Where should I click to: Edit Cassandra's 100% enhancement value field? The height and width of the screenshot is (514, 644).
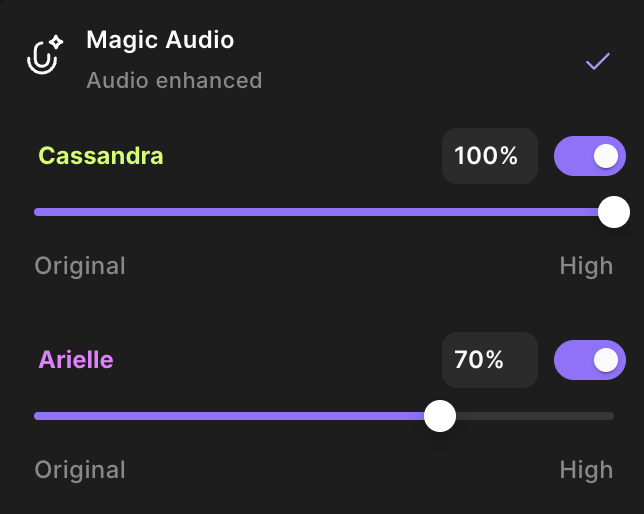(x=490, y=156)
